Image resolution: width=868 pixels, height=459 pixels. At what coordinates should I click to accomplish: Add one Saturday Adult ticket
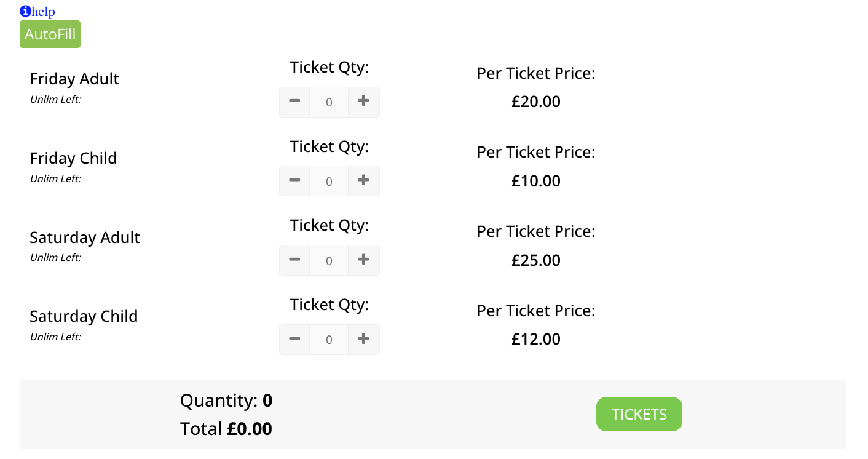pos(363,260)
